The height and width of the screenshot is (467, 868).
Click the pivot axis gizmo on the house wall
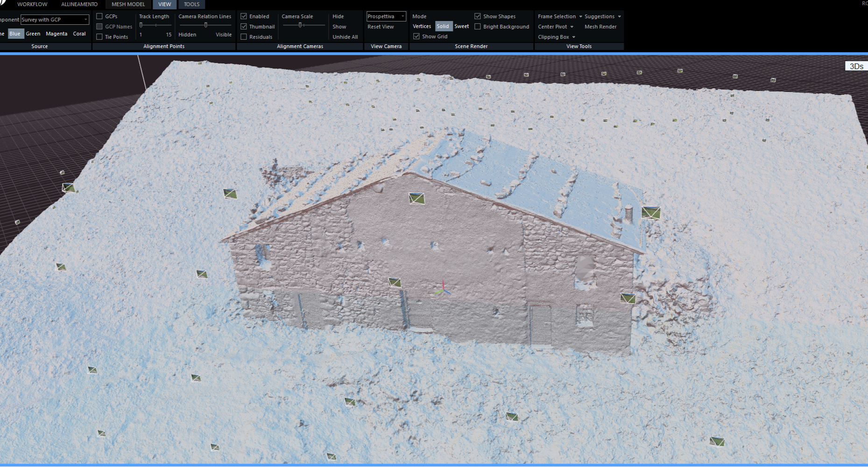(x=443, y=289)
